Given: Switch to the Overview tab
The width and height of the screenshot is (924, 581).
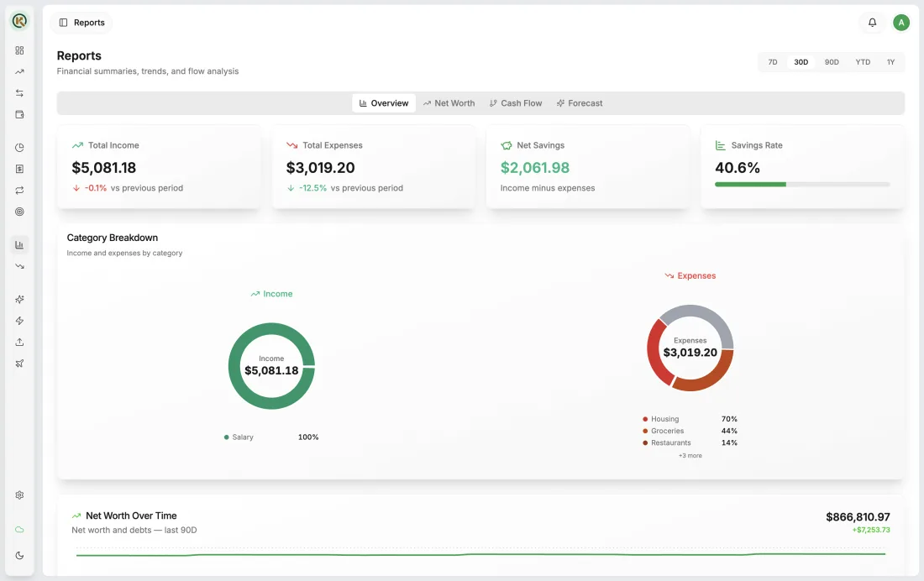Looking at the screenshot, I should 384,103.
